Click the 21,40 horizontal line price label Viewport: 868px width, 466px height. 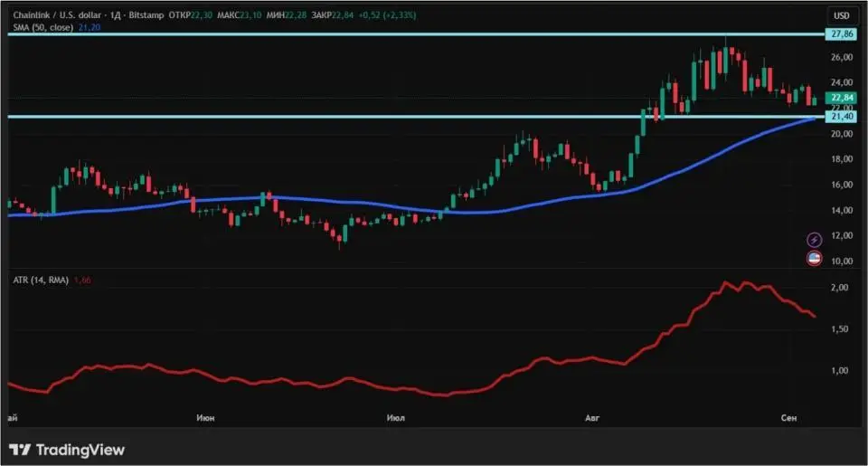[x=841, y=118]
